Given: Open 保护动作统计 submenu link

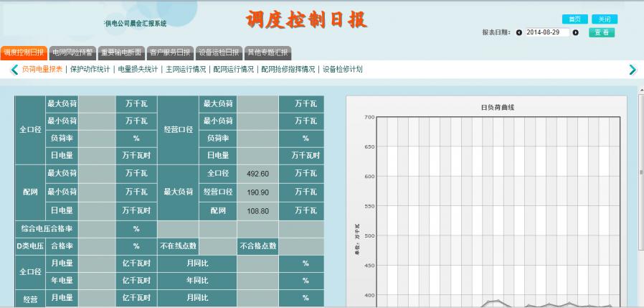Looking at the screenshot, I should click(90, 70).
